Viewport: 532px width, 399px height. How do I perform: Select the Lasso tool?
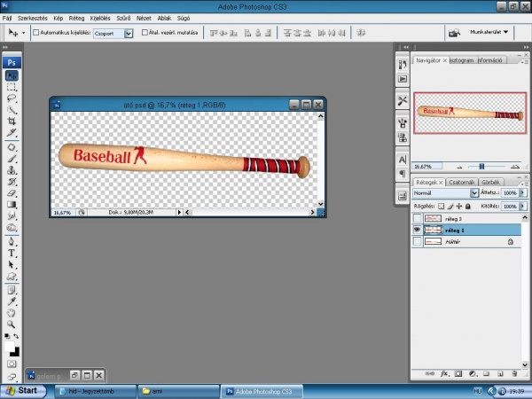(12, 98)
